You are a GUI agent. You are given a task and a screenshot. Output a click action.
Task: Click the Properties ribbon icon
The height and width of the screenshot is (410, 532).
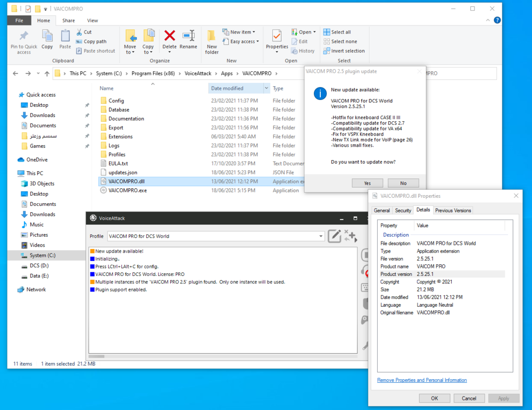coord(277,36)
